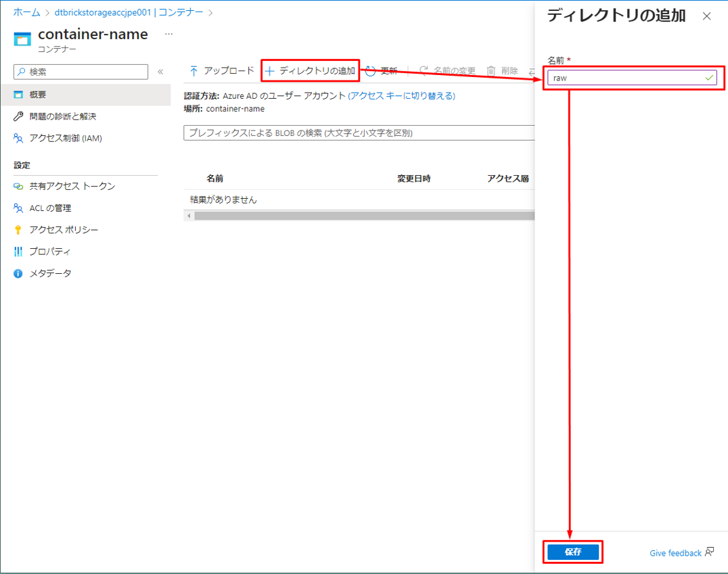The width and height of the screenshot is (728, 574).
Task: Click magnifier icon in sidebar search box
Action: click(x=22, y=72)
